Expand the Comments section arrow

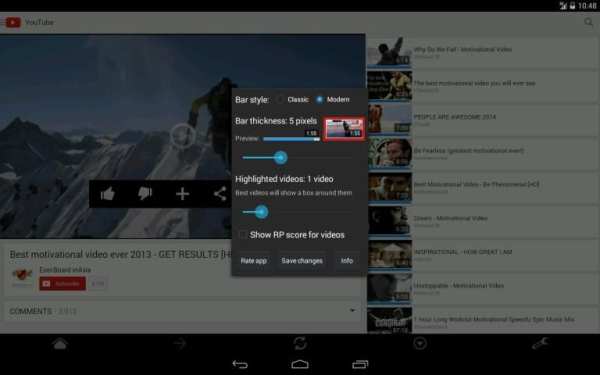pyautogui.click(x=352, y=310)
